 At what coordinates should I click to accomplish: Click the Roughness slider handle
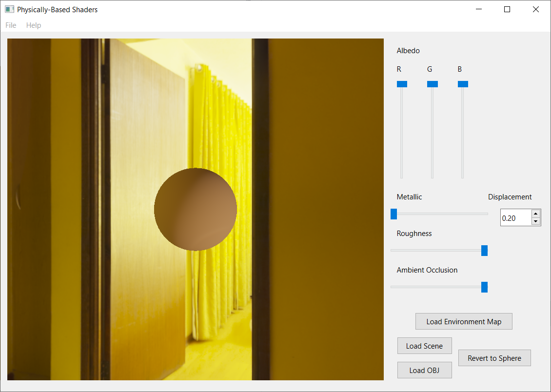tap(484, 251)
